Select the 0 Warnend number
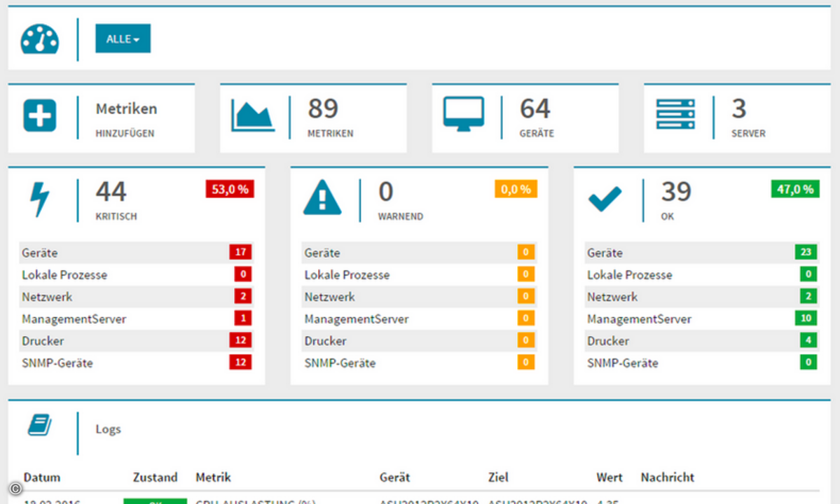Image resolution: width=840 pixels, height=504 pixels. (x=386, y=192)
